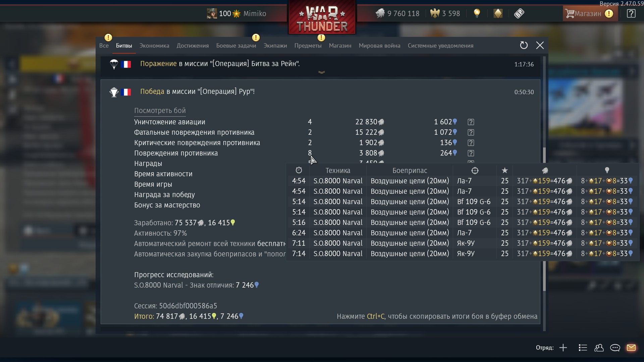This screenshot has width=644, height=362.
Task: Open the lightbulb research points icon
Action: pyautogui.click(x=477, y=13)
